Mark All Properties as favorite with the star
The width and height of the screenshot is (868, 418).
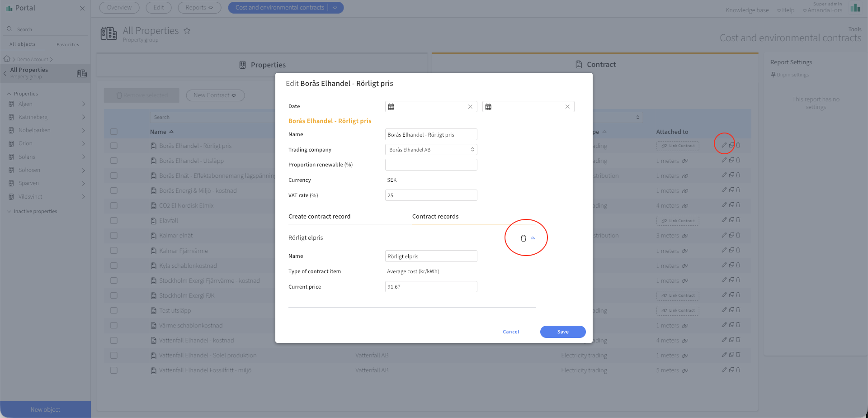coord(187,31)
